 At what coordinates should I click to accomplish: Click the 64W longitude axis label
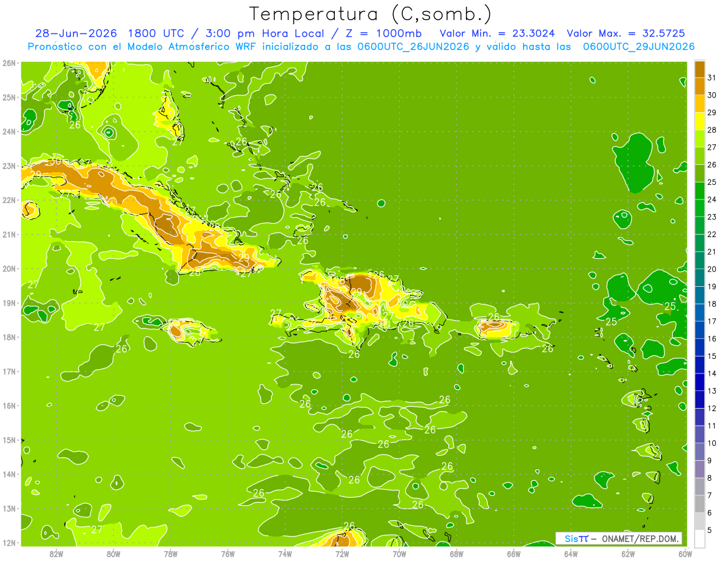[x=571, y=553]
